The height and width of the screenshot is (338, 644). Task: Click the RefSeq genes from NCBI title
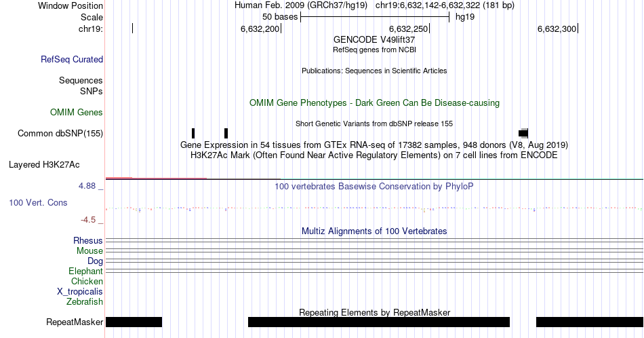pos(374,50)
